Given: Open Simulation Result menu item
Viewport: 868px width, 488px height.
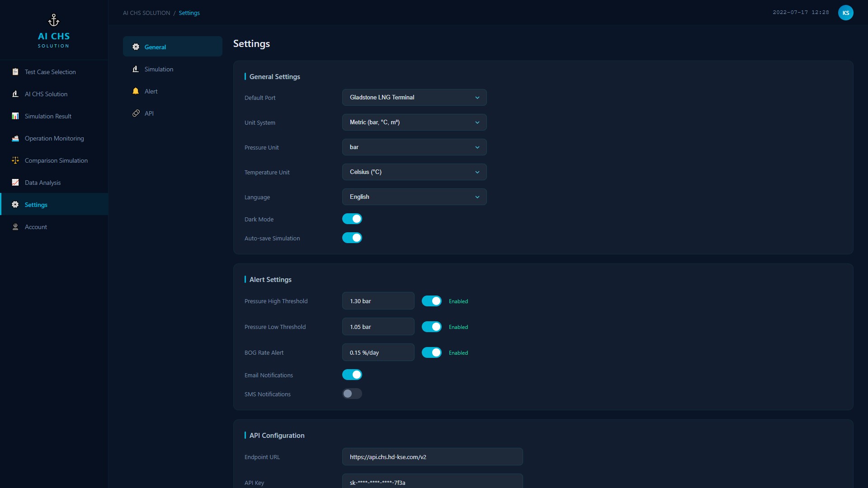Looking at the screenshot, I should click(54, 116).
